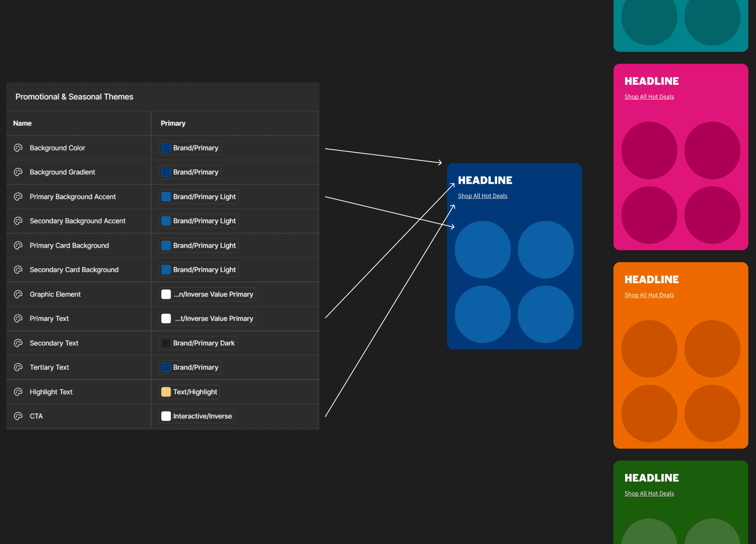756x544 pixels.
Task: Select the Graphic Element variable icon
Action: click(x=18, y=294)
